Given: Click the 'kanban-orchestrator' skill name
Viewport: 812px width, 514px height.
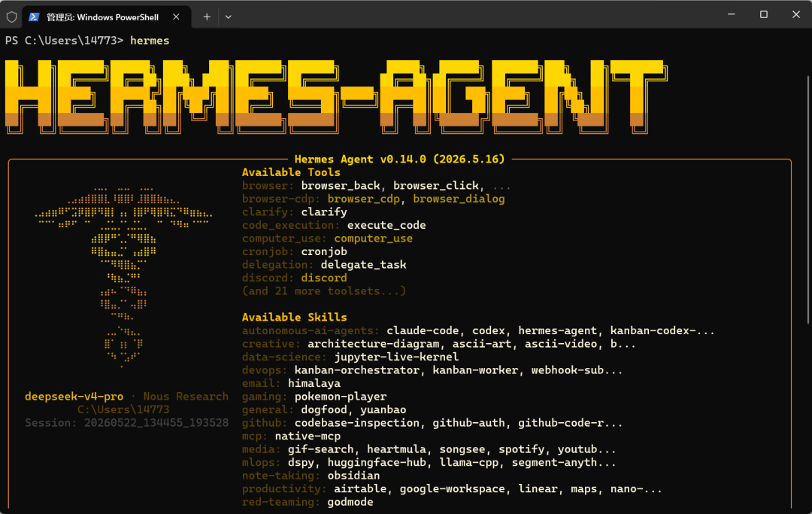Looking at the screenshot, I should point(357,370).
